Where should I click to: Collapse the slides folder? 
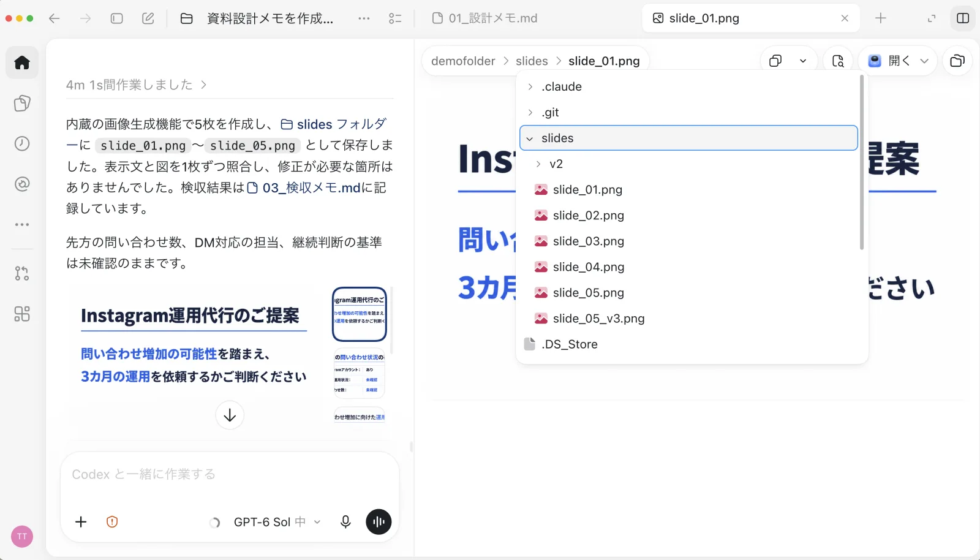[530, 138]
